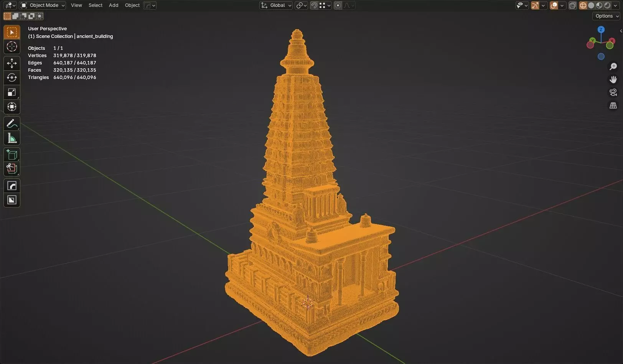Screen dimensions: 623x364
Task: Set selection mode to invert selection
Action: pos(31,16)
